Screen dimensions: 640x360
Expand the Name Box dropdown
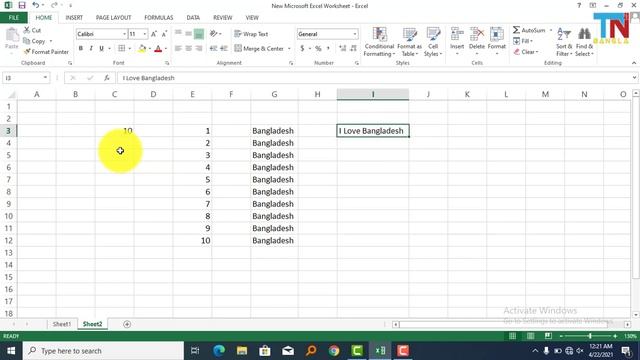click(45, 78)
